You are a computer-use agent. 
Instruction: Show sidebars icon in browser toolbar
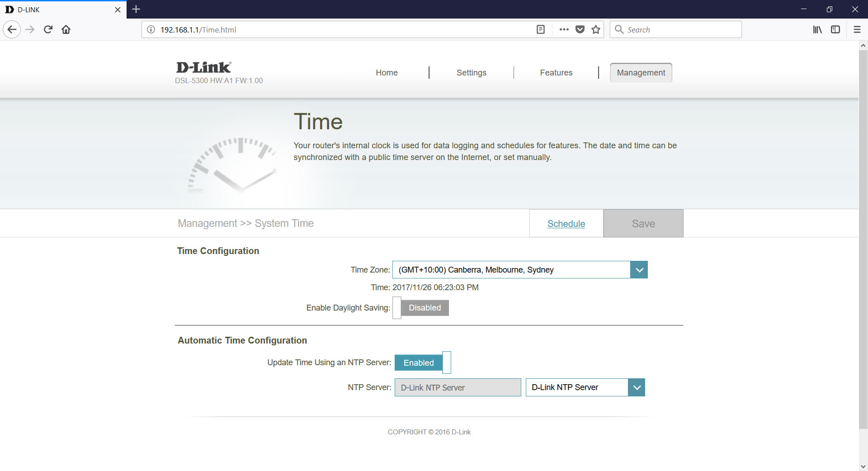835,30
